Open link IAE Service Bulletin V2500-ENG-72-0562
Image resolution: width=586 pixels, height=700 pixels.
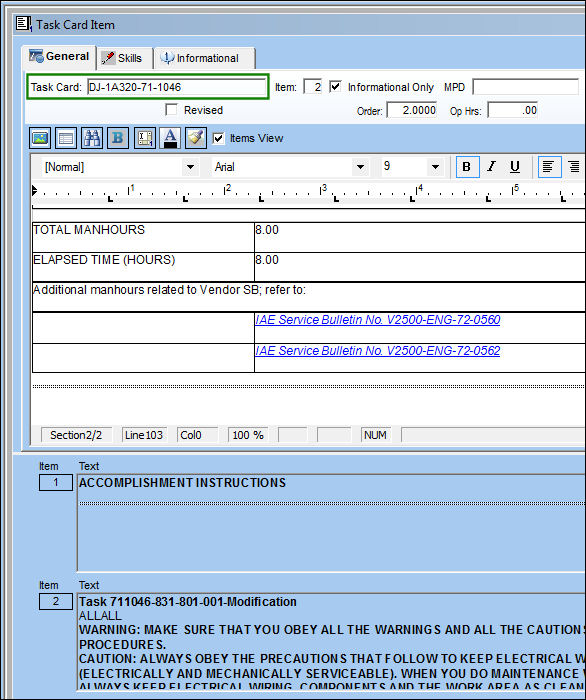point(378,350)
